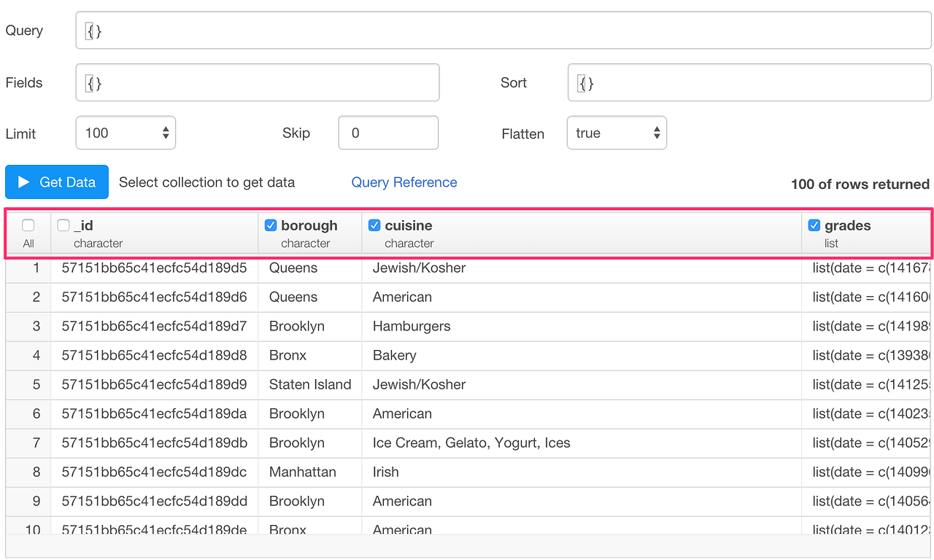Click inside the Fields input field
This screenshot has width=934, height=560.
click(x=255, y=82)
